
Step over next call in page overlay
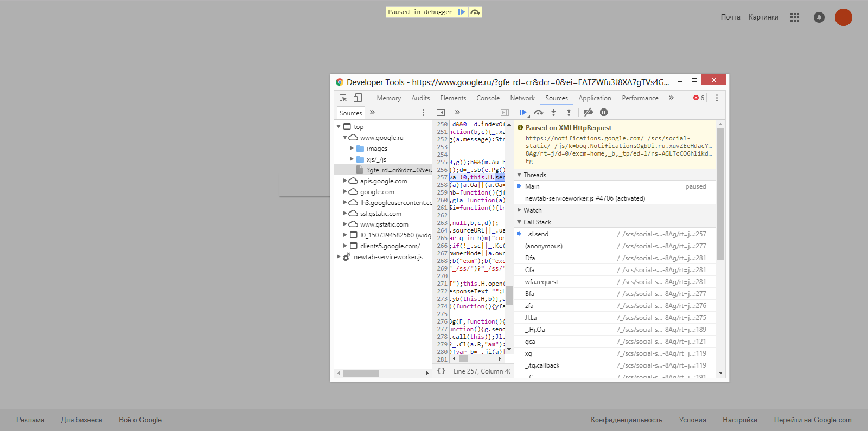[475, 12]
